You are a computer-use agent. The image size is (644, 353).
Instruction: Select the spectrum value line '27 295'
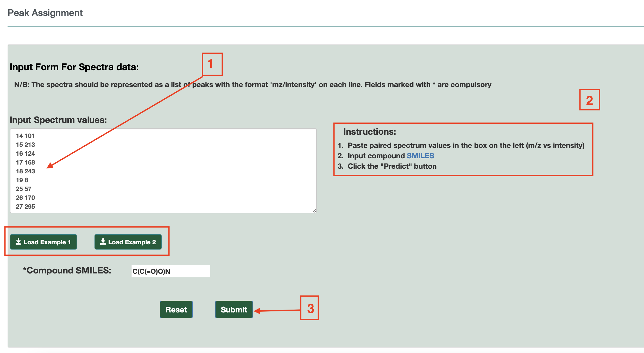point(25,206)
